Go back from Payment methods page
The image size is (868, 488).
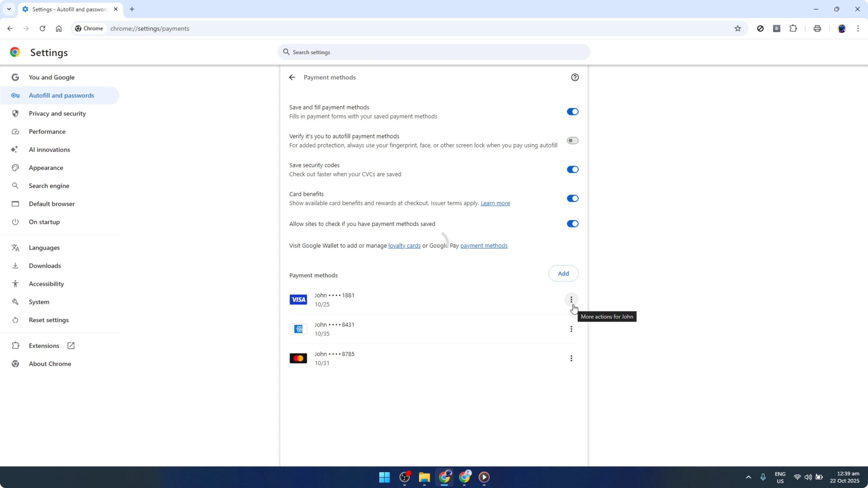[x=292, y=77]
